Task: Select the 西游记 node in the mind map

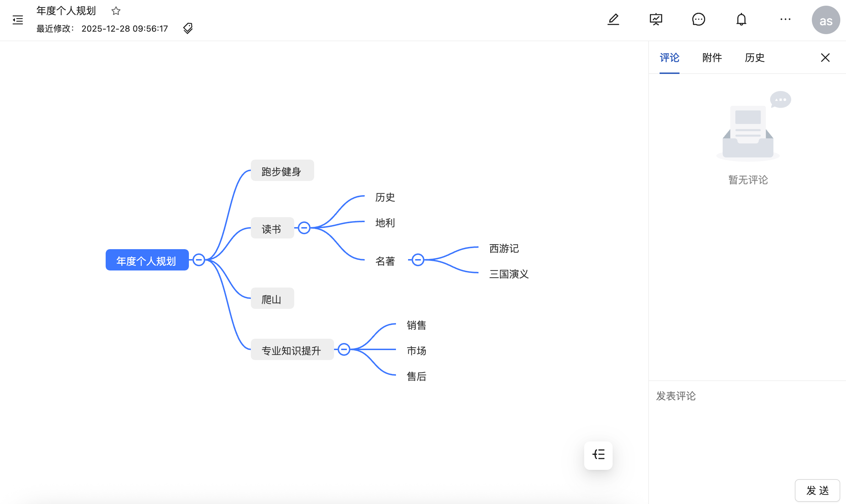Action: 503,249
